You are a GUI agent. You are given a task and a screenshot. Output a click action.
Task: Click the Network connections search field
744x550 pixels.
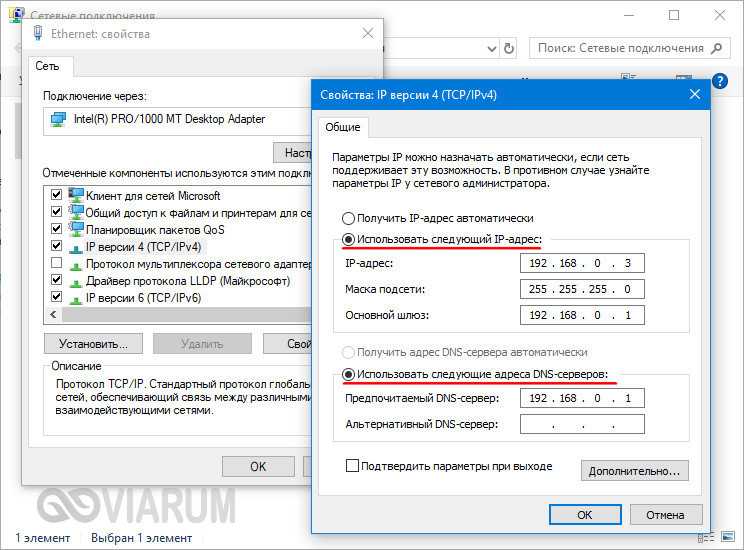tap(629, 48)
